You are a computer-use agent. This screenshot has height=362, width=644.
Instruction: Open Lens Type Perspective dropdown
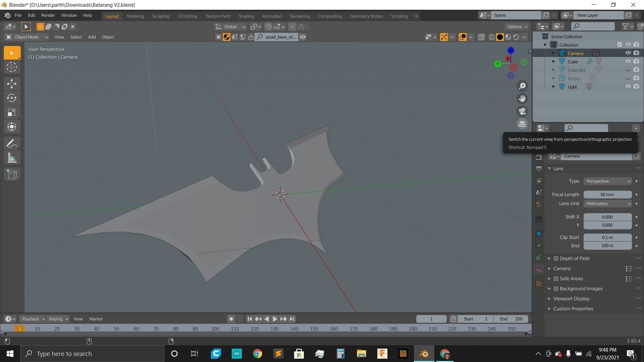tap(607, 181)
